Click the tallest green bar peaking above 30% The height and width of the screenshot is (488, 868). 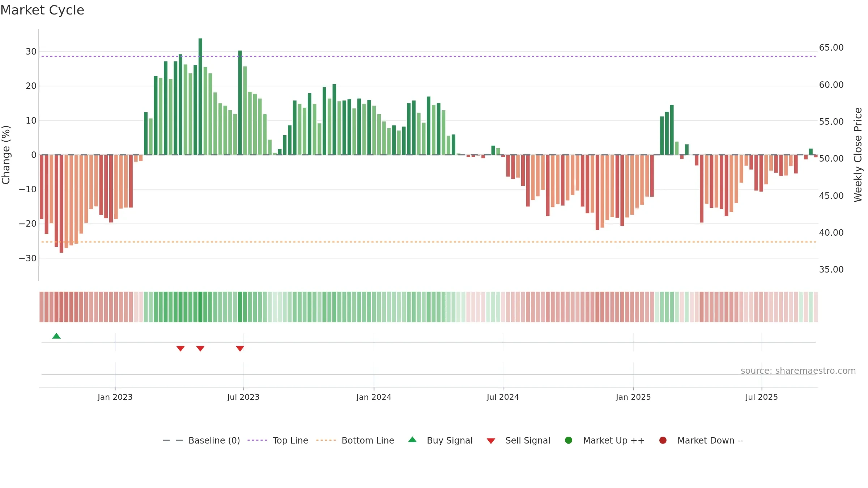click(x=200, y=97)
